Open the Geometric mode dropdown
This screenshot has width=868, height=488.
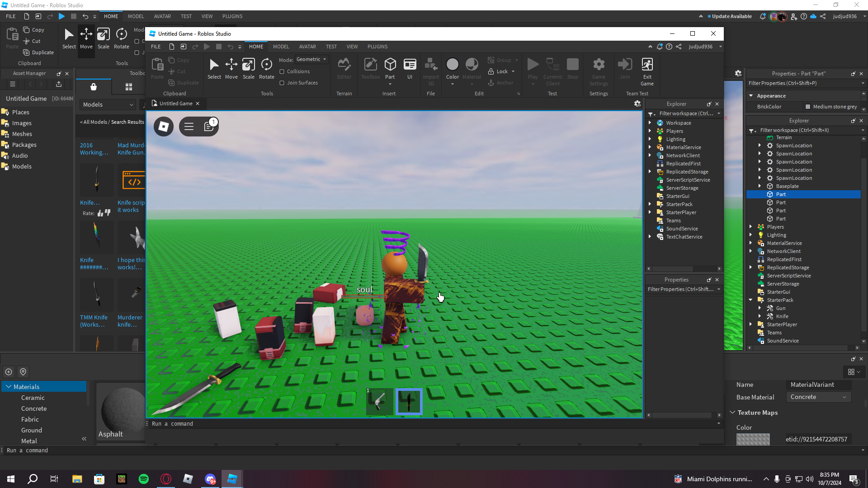(x=311, y=60)
